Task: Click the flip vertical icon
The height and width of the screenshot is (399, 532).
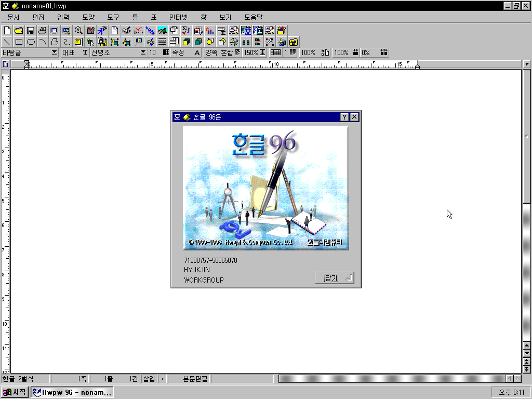Action: pyautogui.click(x=258, y=42)
